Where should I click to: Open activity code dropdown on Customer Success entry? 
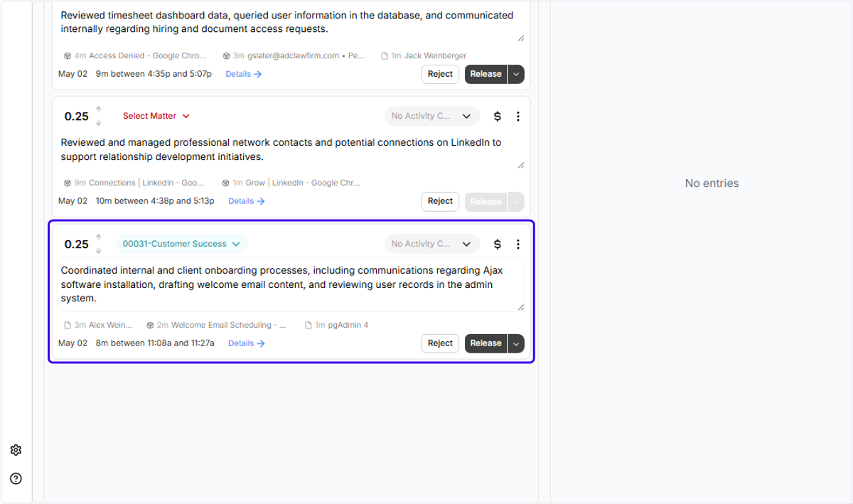point(432,244)
